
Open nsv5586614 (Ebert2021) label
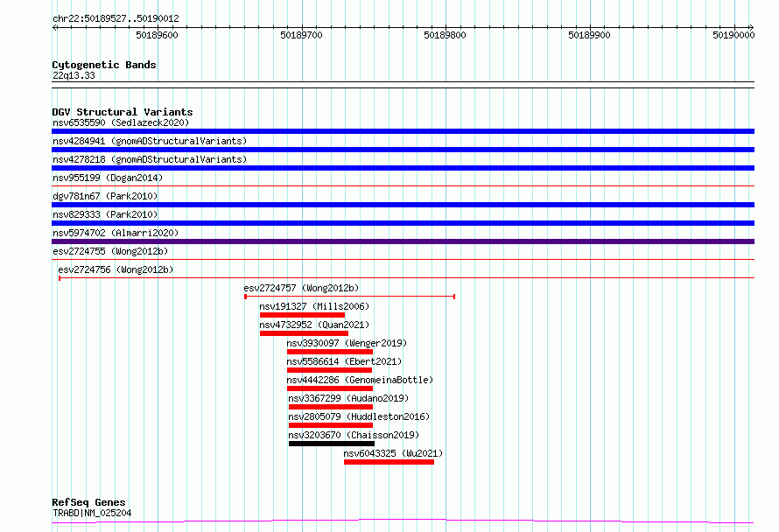click(x=344, y=361)
